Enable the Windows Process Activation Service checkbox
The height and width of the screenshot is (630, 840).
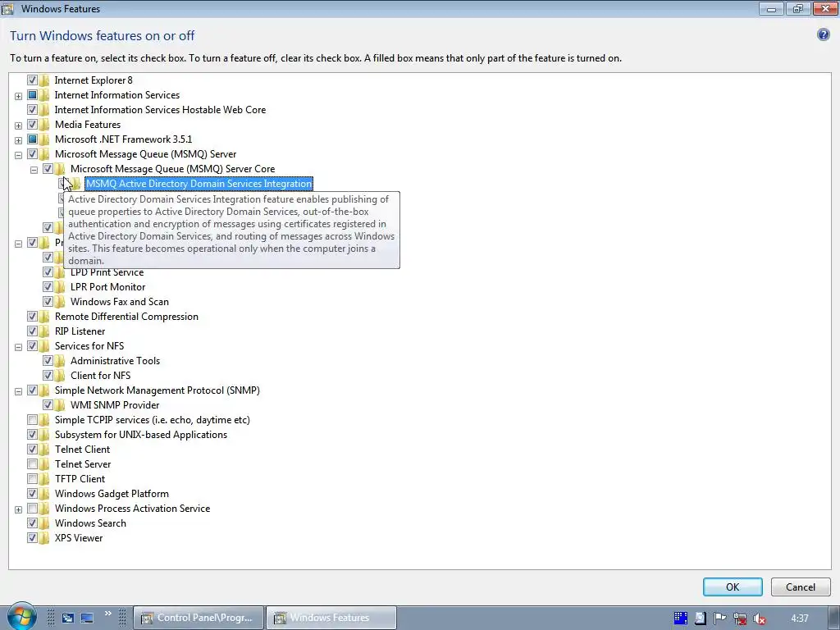tap(32, 508)
